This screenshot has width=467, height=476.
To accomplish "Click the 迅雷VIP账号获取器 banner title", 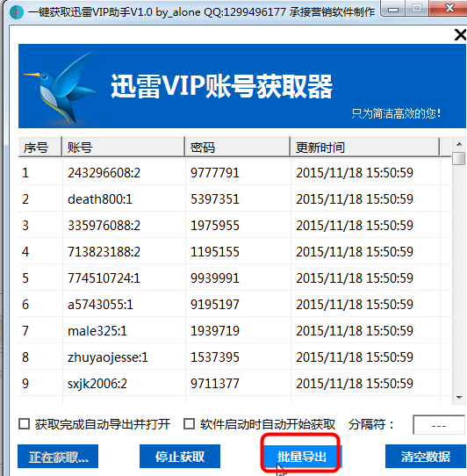I will (x=221, y=87).
